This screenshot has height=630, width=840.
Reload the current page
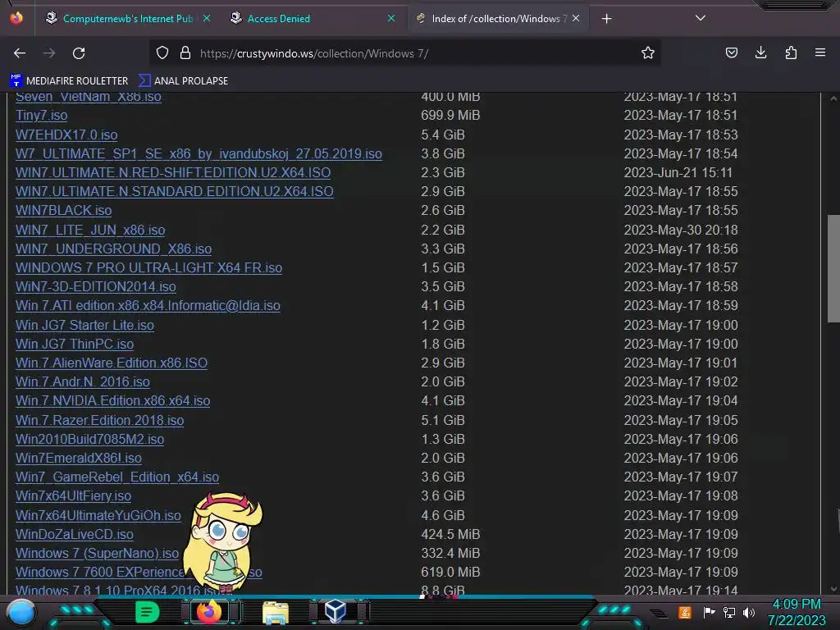(79, 53)
